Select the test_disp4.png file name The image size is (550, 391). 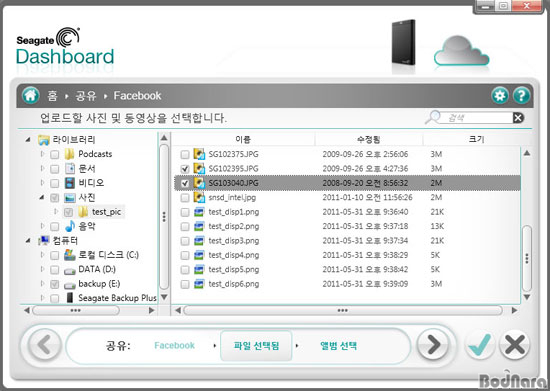234,255
